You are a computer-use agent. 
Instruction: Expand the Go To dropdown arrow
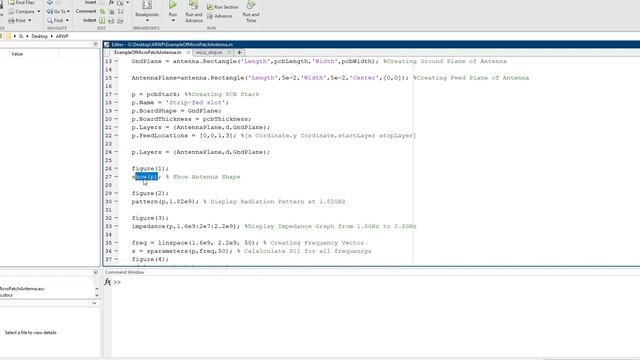pos(68,11)
